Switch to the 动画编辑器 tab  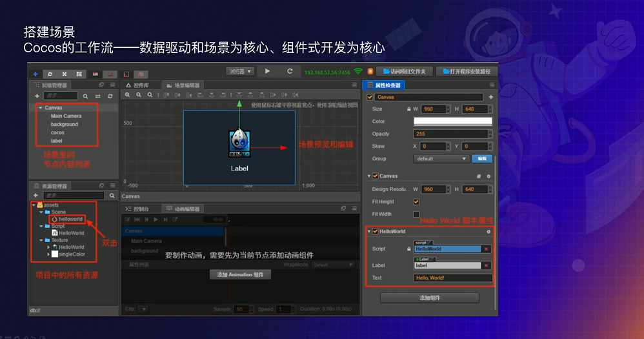[x=183, y=209]
